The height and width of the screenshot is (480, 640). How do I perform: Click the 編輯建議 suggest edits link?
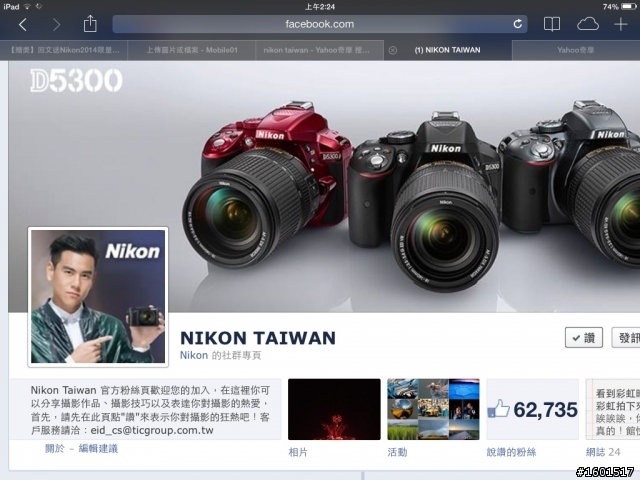tap(98, 449)
